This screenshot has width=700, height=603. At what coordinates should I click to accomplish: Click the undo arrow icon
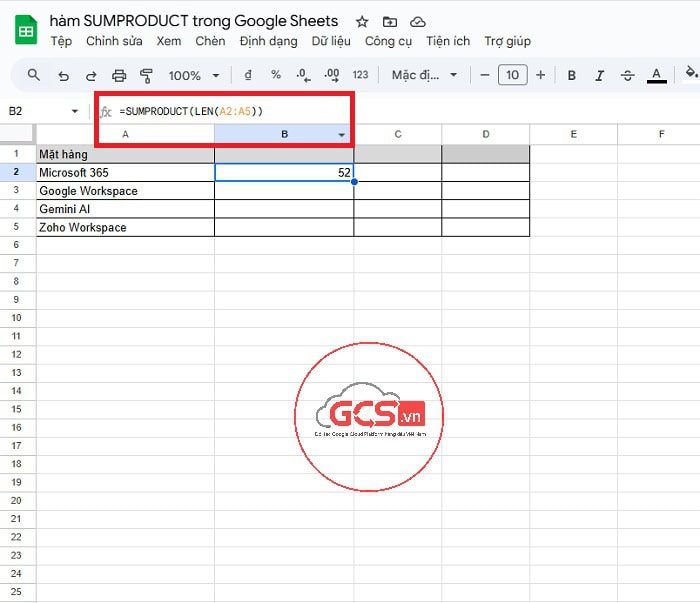point(63,75)
